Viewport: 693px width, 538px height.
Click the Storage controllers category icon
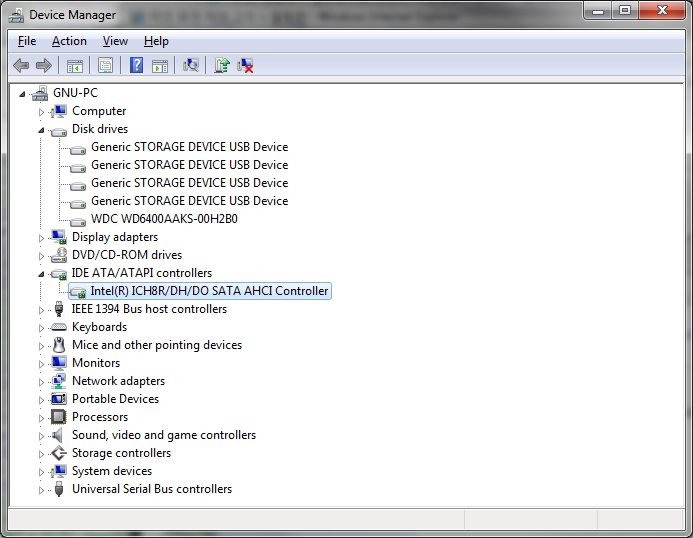59,453
